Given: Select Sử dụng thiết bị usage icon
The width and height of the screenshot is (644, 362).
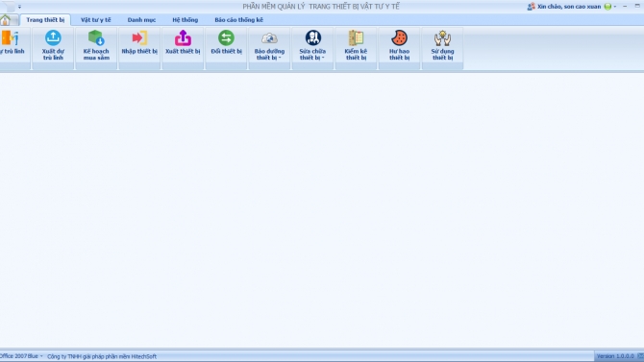Looking at the screenshot, I should coord(442,37).
